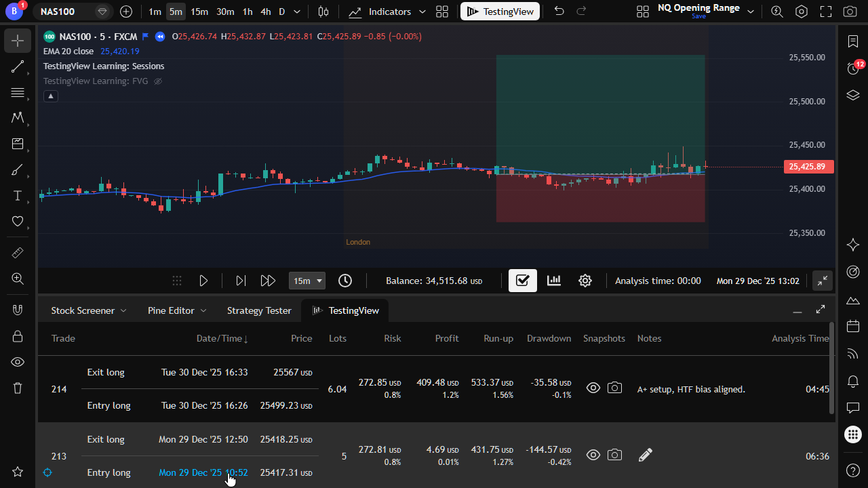Open the Alerts panel with clock icon
The height and width of the screenshot is (488, 868).
coord(853,68)
